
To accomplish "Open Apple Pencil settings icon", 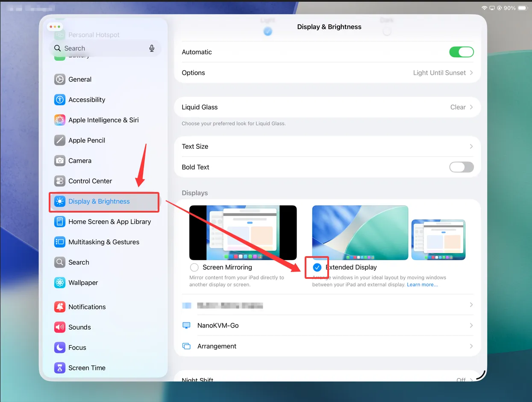I will (x=60, y=140).
